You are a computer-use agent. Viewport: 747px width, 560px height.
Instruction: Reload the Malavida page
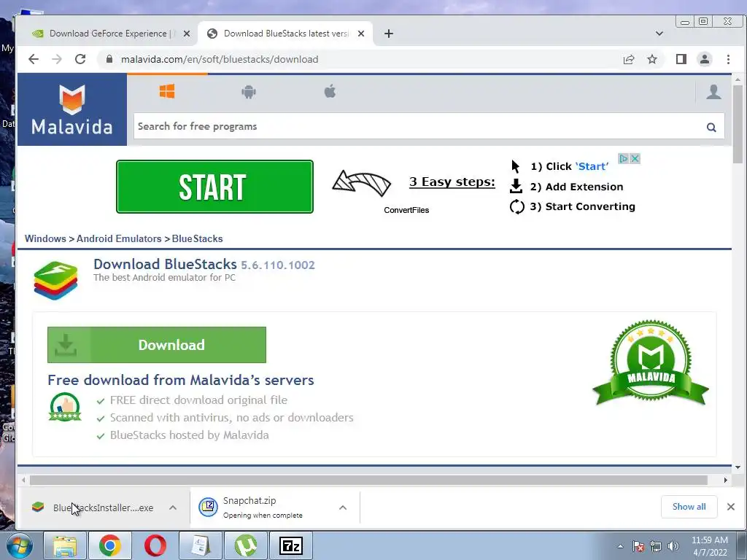coord(80,59)
